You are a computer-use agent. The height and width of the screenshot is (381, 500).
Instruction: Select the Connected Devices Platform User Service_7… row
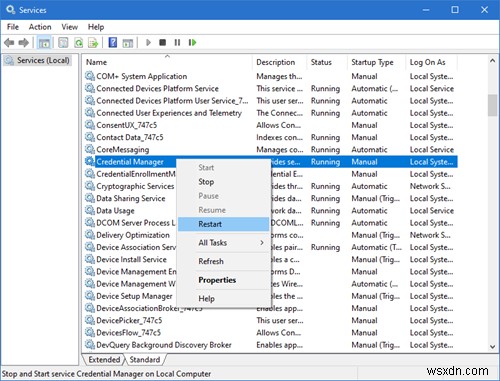[x=270, y=101]
